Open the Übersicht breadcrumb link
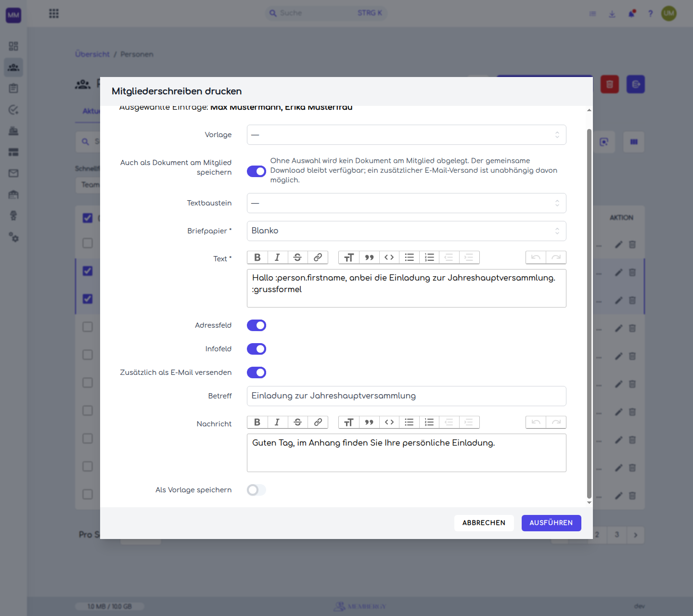The height and width of the screenshot is (616, 693). tap(92, 54)
